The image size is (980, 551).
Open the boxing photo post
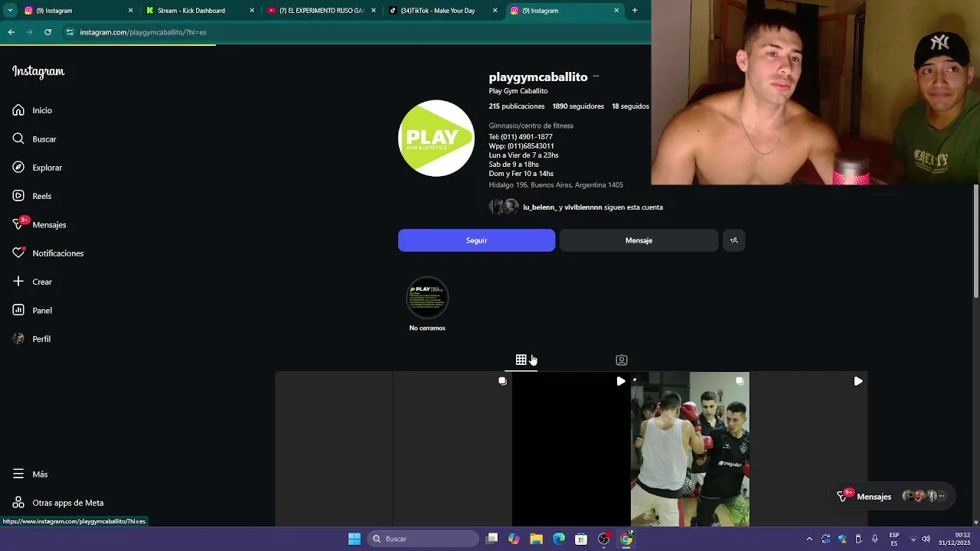point(690,449)
